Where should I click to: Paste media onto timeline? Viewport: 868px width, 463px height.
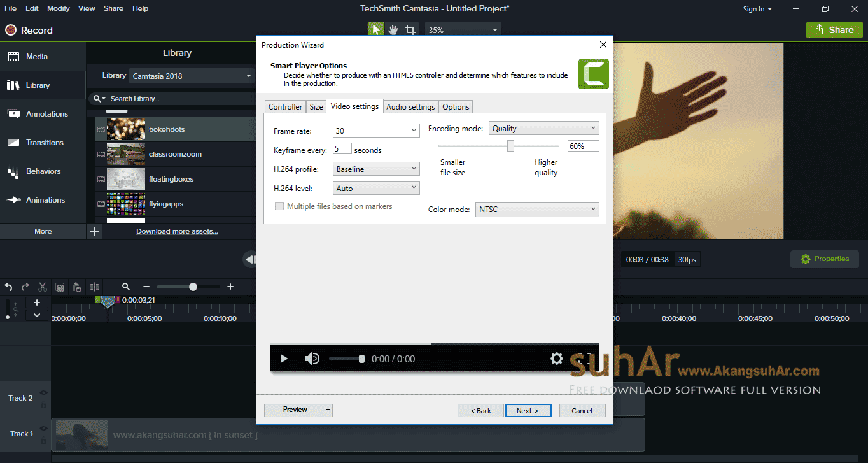coord(76,287)
